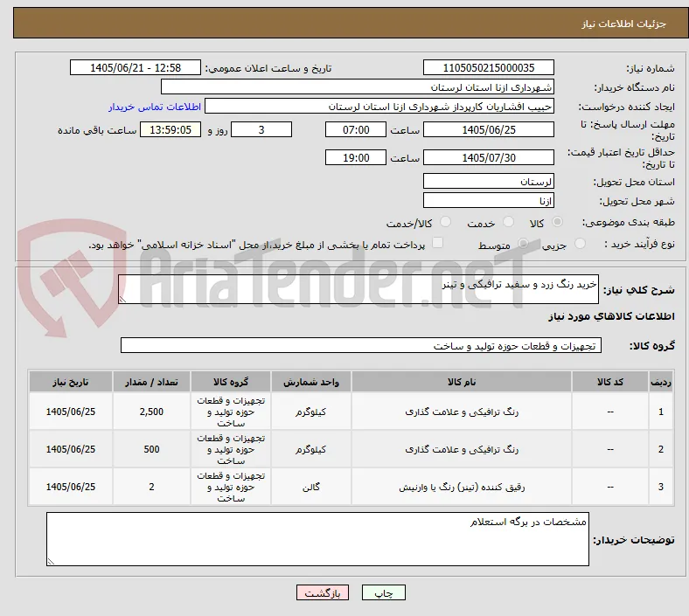Click the گروه کالا column header

(231, 382)
